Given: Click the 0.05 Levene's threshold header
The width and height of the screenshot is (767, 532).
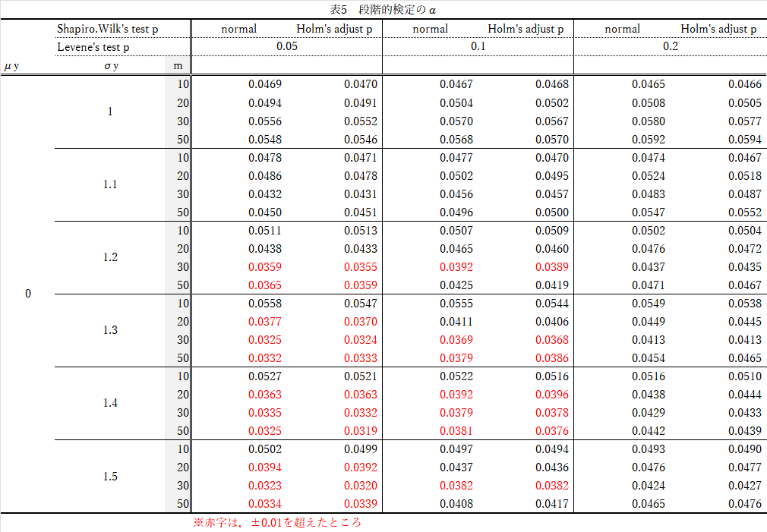Looking at the screenshot, I should pos(286,46).
